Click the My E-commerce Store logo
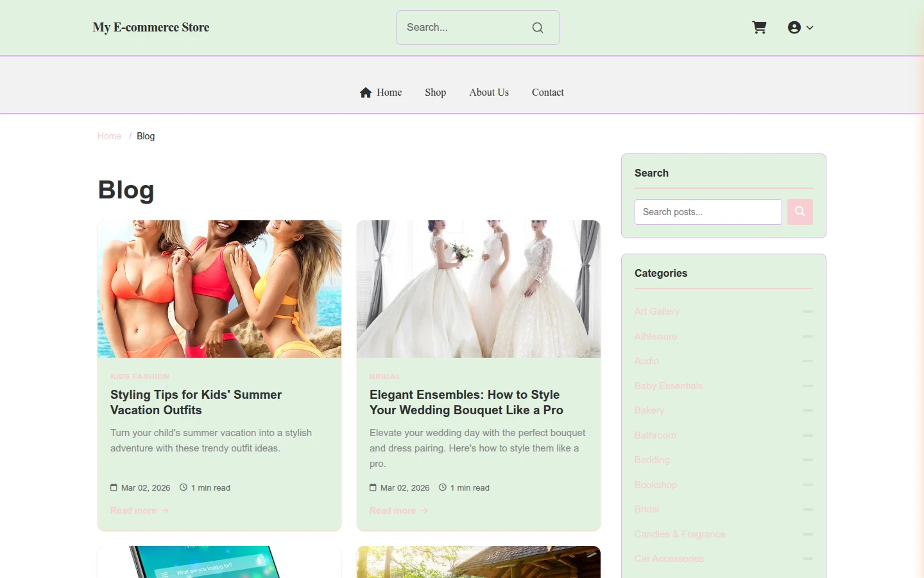Image resolution: width=924 pixels, height=578 pixels. pyautogui.click(x=151, y=28)
